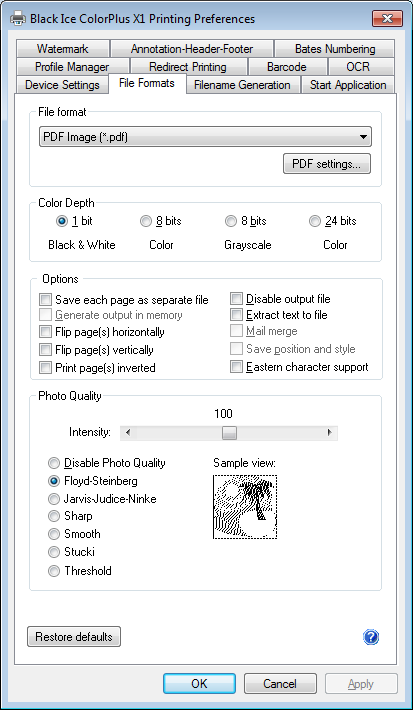Enable Eastern character support
413x710 pixels.
(x=299, y=367)
